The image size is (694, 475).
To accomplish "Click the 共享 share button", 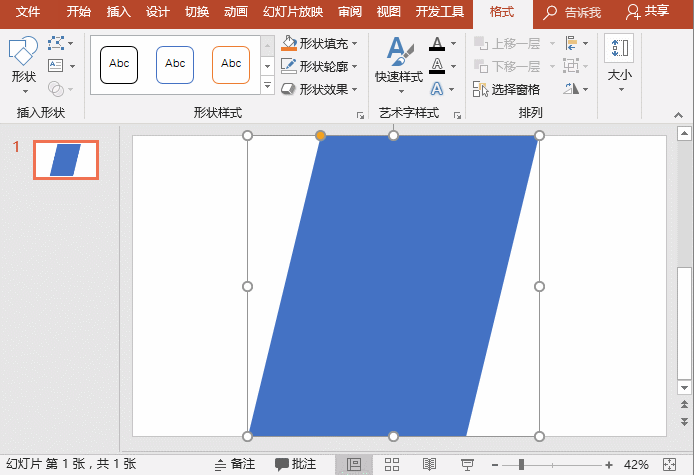I will [x=648, y=12].
